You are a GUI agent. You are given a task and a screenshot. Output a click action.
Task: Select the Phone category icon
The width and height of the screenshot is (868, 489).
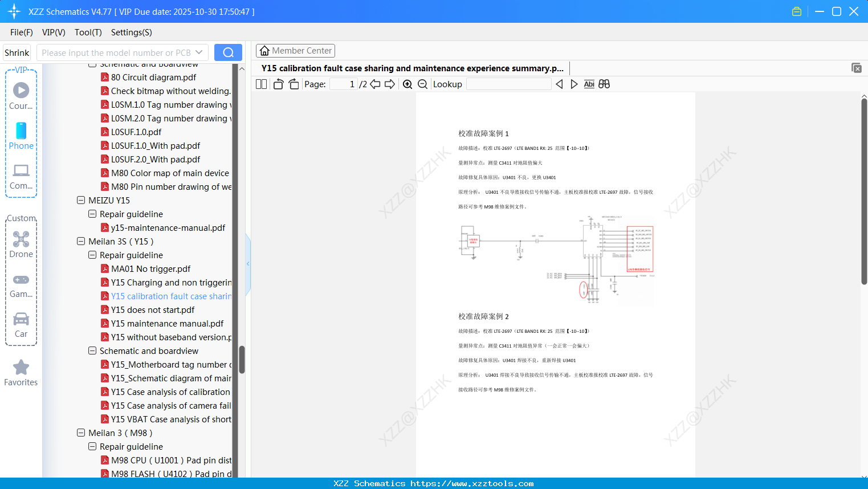click(21, 136)
